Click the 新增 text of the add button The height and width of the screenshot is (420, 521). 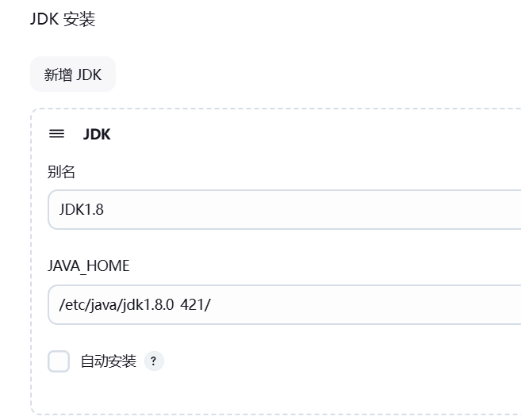(58, 74)
